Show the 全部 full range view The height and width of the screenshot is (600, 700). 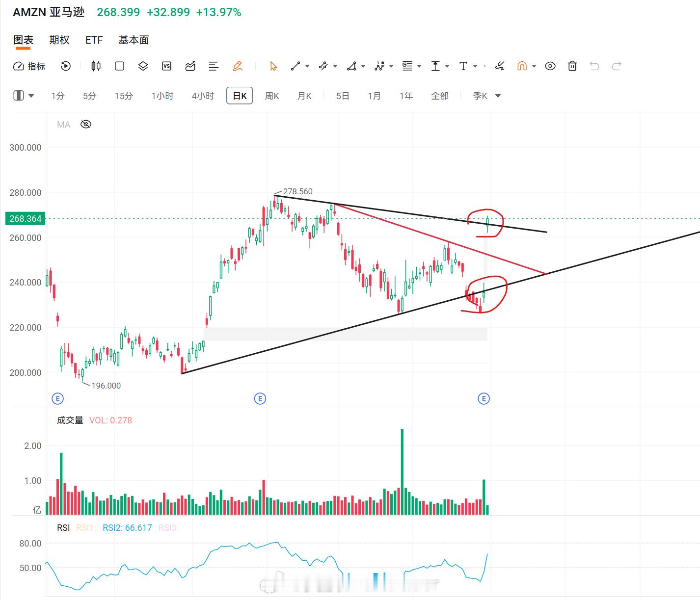pos(440,96)
